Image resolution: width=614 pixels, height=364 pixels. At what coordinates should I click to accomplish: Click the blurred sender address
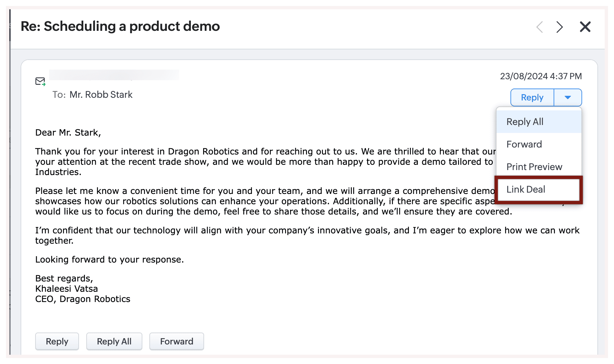[x=114, y=75]
